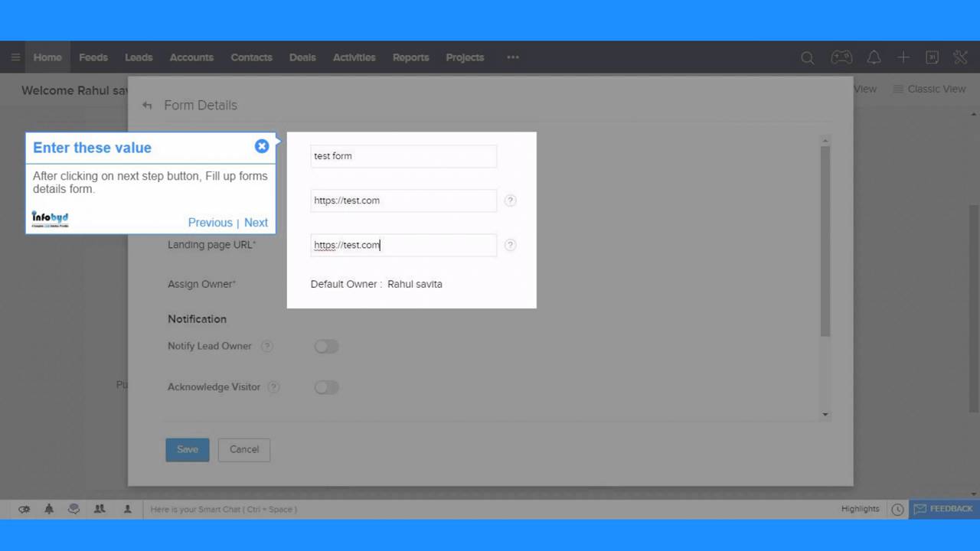Image resolution: width=980 pixels, height=551 pixels.
Task: Click the Save button
Action: pos(188,449)
